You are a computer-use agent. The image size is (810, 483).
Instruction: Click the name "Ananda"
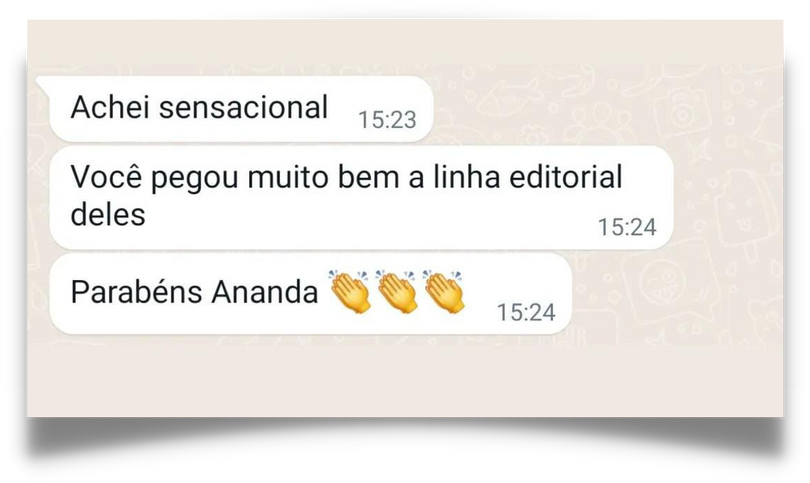[264, 292]
